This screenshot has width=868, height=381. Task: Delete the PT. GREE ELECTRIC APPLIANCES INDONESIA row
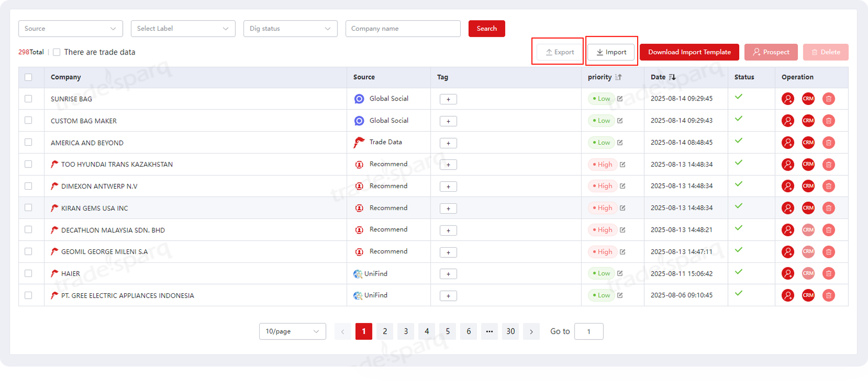click(x=828, y=295)
